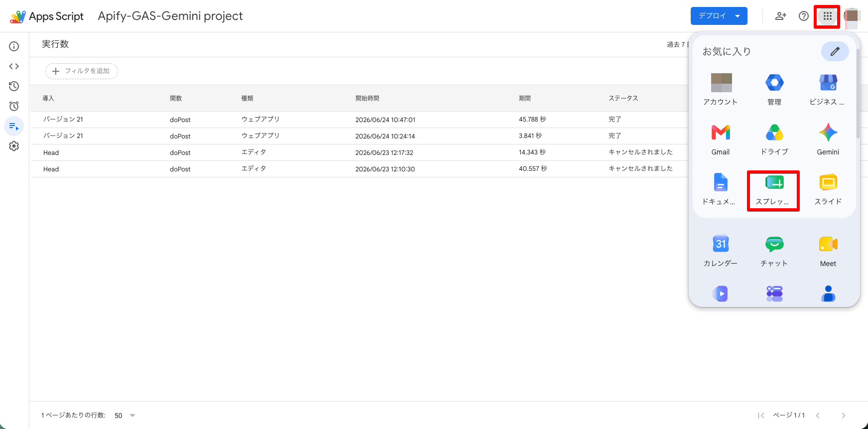Open the Google apps grid launcher

tap(827, 16)
